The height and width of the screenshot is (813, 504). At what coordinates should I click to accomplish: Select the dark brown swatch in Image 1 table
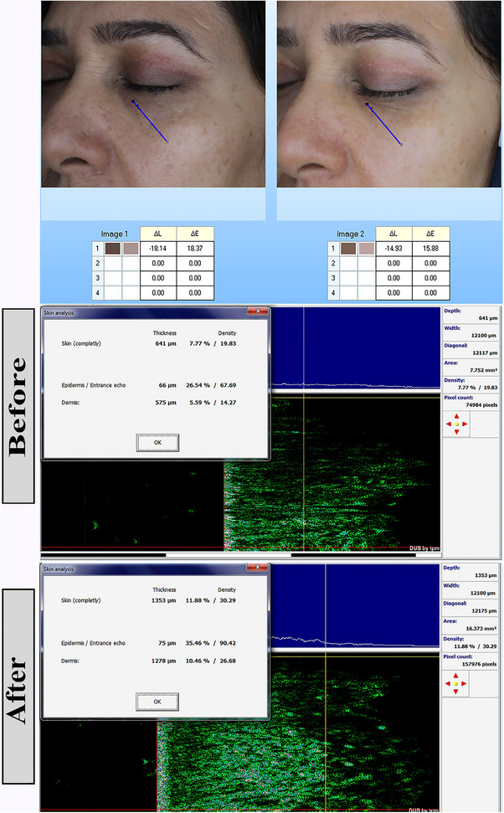pos(112,249)
